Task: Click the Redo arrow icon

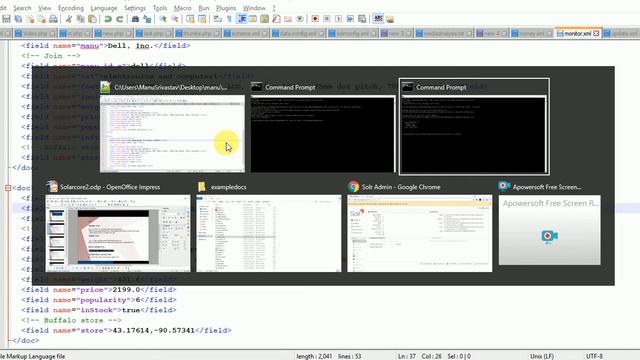Action: click(120, 19)
